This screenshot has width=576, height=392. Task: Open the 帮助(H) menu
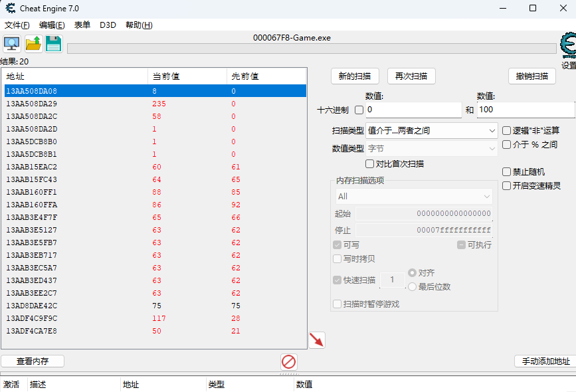(x=139, y=25)
